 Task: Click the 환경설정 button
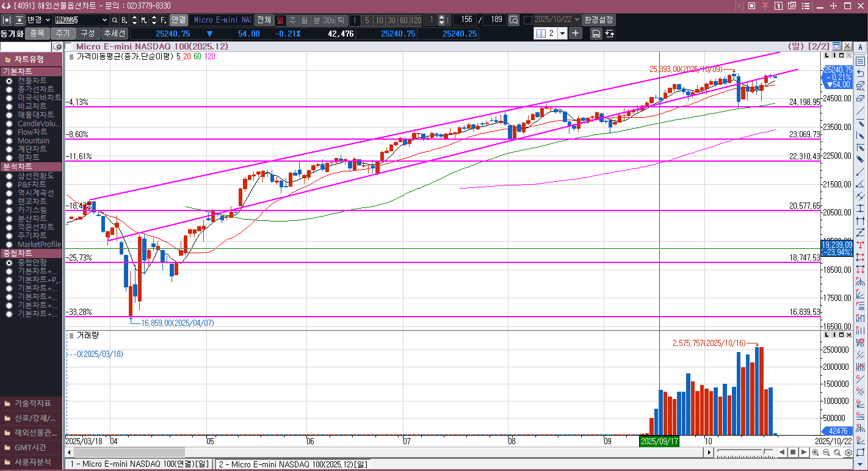click(599, 20)
